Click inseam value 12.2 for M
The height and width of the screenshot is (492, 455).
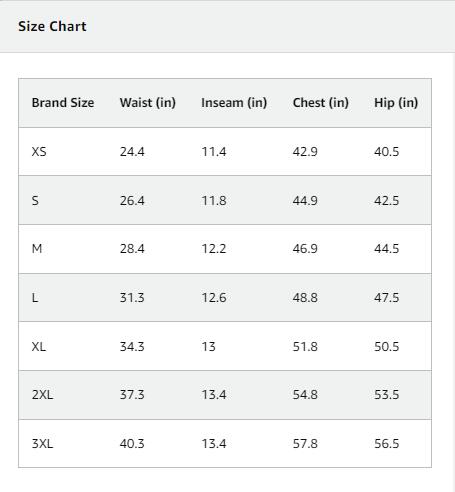(214, 249)
